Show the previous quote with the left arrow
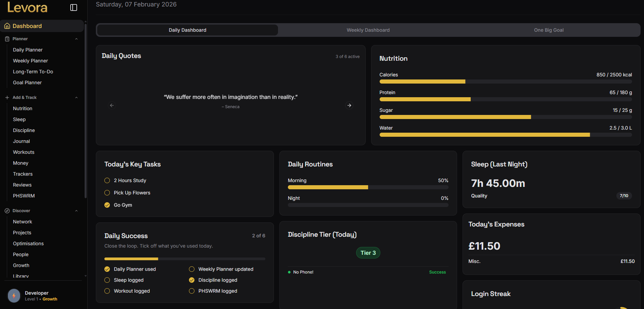This screenshot has width=644, height=309. 112,105
